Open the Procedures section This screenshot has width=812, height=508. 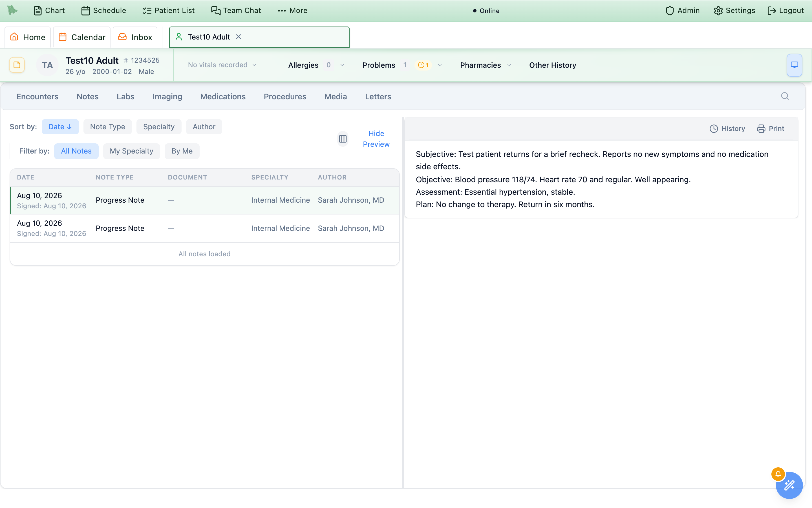pos(285,97)
